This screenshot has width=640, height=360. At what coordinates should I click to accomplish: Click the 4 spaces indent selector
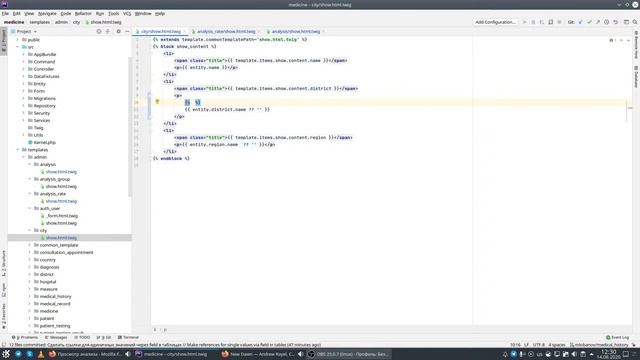click(557, 345)
